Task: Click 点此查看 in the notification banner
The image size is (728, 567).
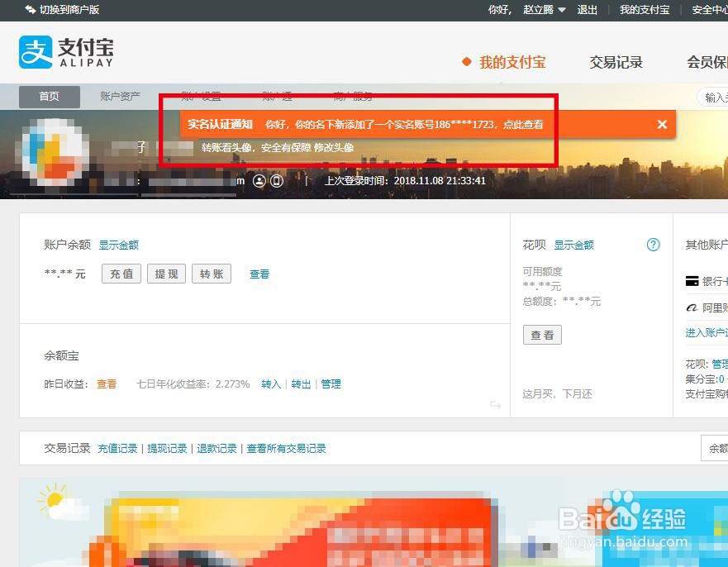Action: pyautogui.click(x=523, y=125)
